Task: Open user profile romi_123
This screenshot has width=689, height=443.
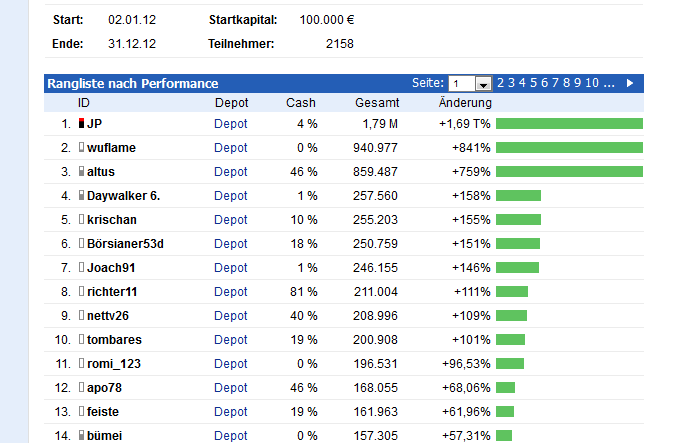Action: pos(116,364)
